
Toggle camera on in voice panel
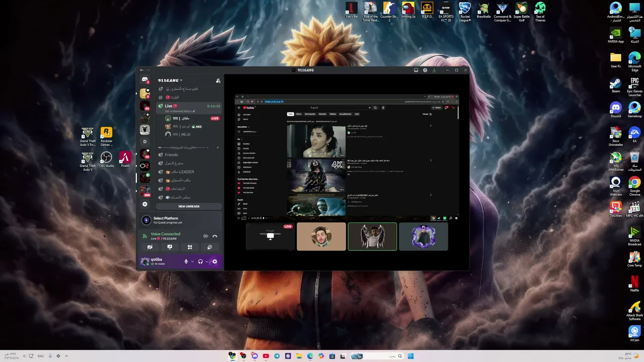point(149,247)
